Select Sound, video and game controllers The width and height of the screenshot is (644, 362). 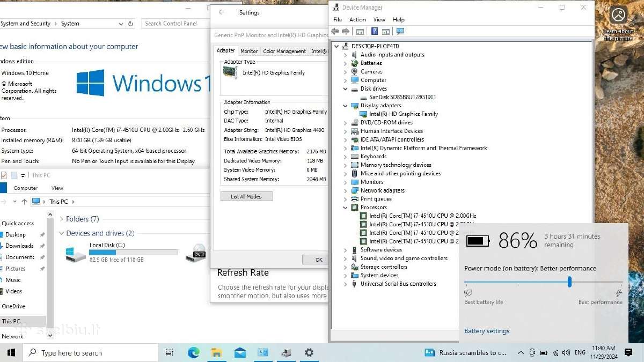(404, 258)
